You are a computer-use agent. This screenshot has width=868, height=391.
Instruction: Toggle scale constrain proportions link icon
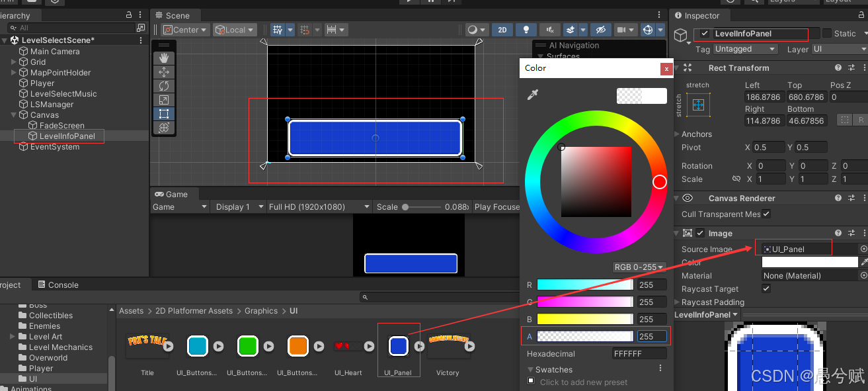pyautogui.click(x=736, y=179)
